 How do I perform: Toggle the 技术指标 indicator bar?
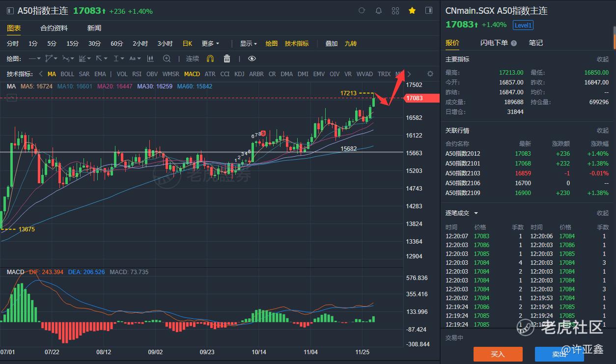(x=297, y=44)
